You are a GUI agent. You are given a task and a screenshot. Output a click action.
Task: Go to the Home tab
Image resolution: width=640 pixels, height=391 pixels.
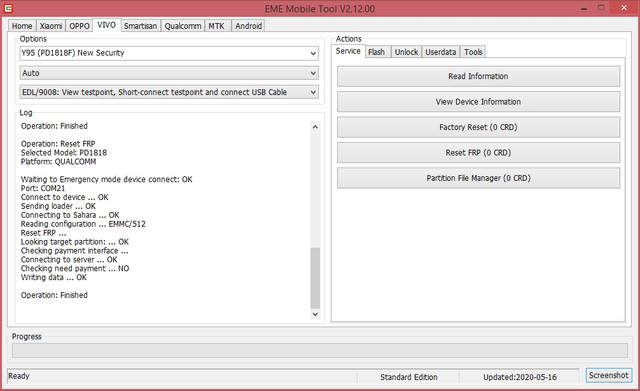22,26
